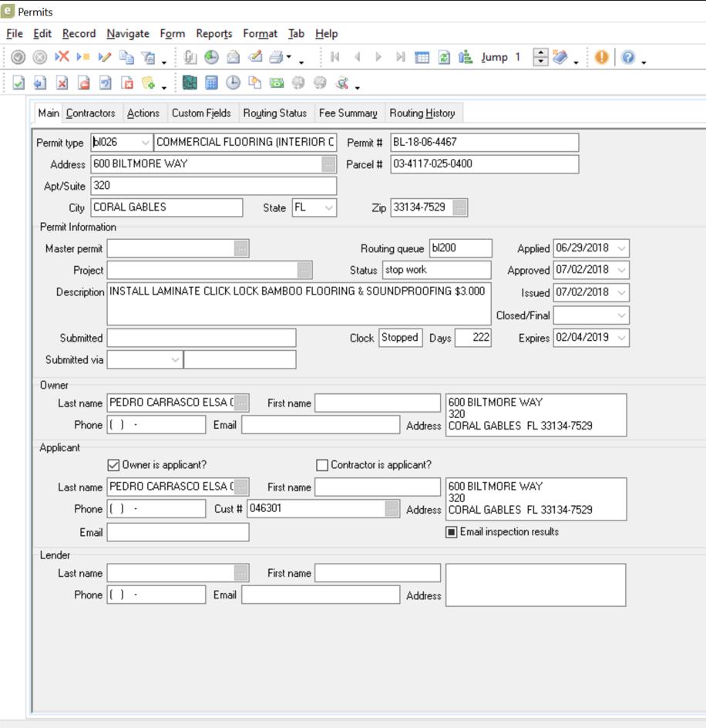Open the Expires date dropdown
Image resolution: width=706 pixels, height=728 pixels.
(621, 338)
